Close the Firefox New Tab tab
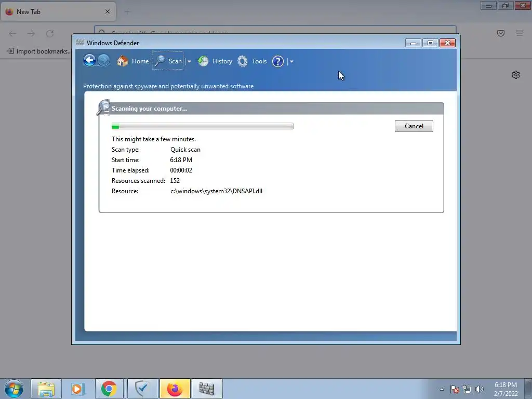The height and width of the screenshot is (399, 532). tap(108, 11)
